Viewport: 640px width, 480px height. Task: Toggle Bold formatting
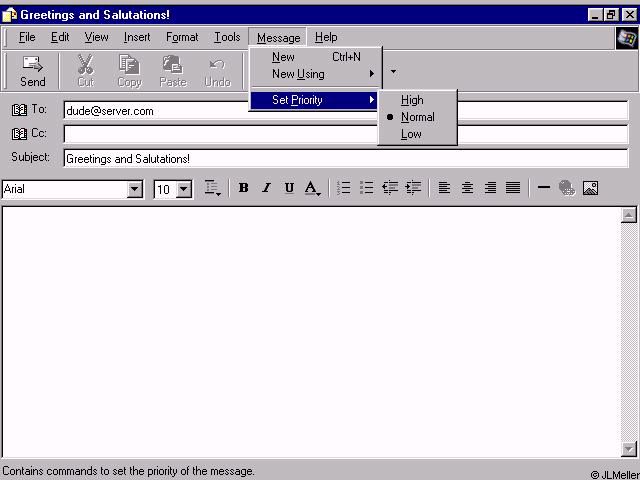pyautogui.click(x=244, y=188)
